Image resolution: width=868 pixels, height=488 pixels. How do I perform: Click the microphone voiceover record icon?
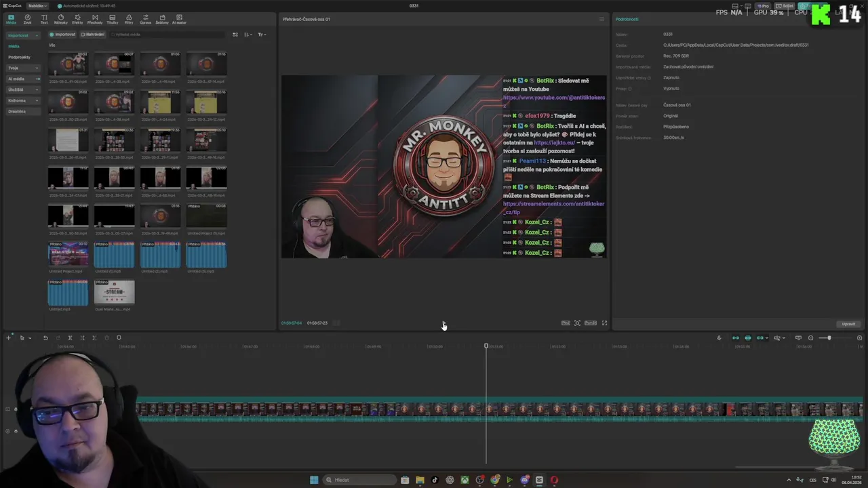719,338
